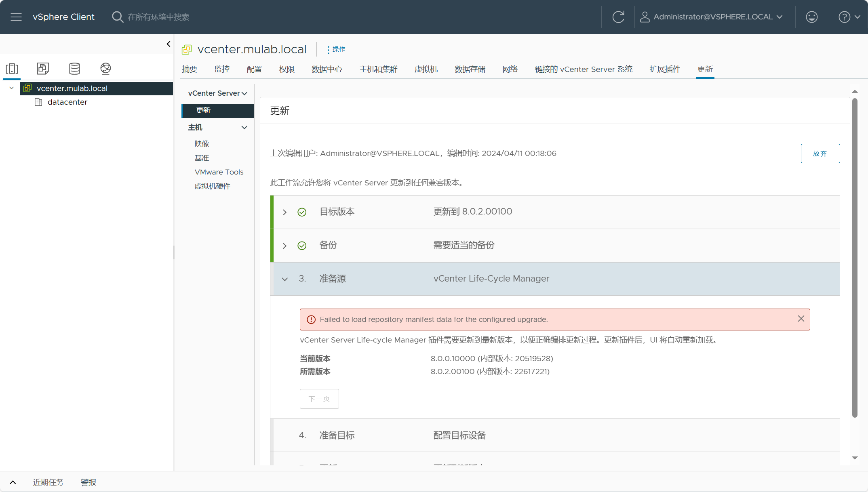Open VMware Tools under 主机

point(219,172)
